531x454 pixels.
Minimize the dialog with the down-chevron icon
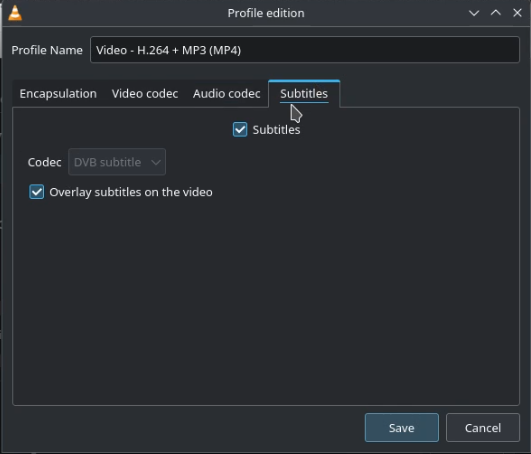(x=474, y=13)
